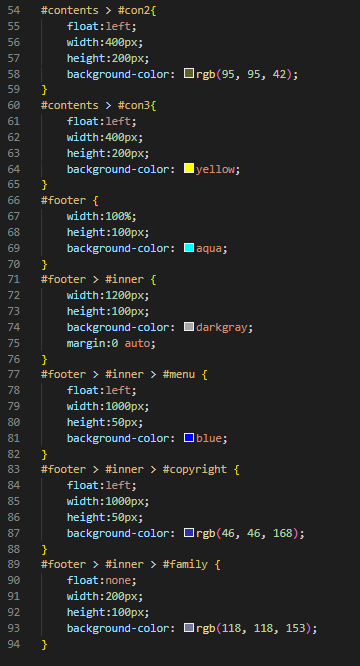
Task: Click line number 77 in the gutter
Action: (x=14, y=374)
